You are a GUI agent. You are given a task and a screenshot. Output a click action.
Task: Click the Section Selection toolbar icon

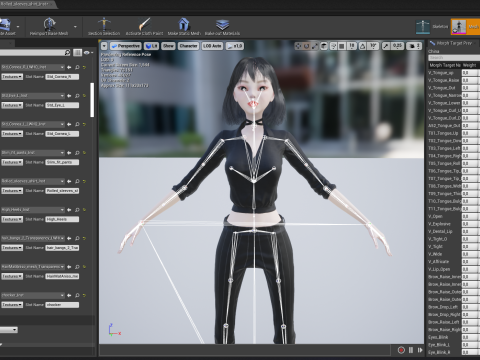[104, 24]
